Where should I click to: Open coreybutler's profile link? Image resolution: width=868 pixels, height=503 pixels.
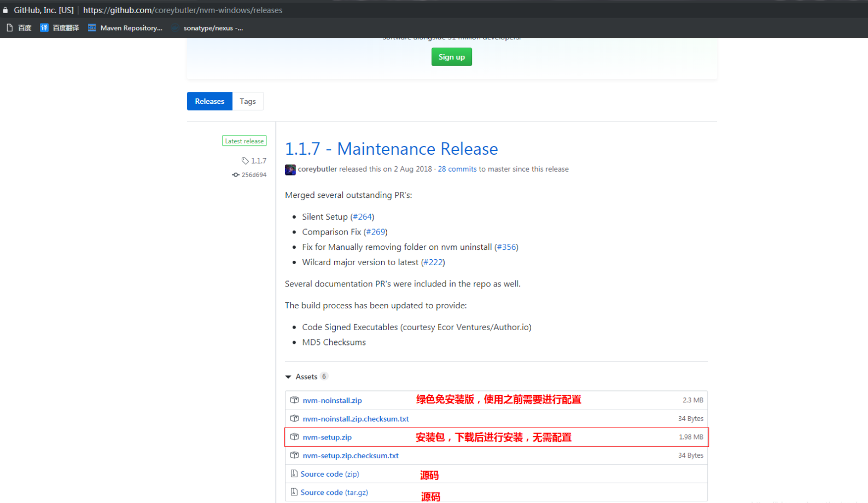pyautogui.click(x=317, y=169)
